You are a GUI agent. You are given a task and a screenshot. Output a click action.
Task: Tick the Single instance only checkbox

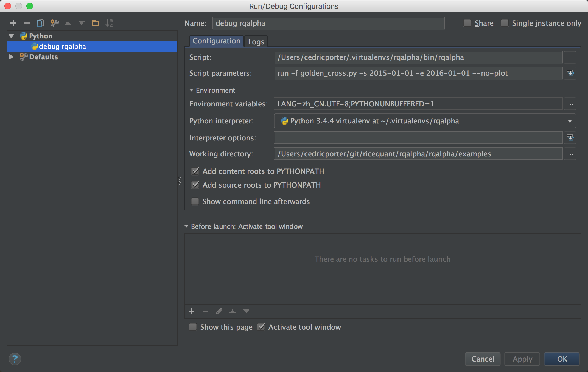[x=505, y=23]
